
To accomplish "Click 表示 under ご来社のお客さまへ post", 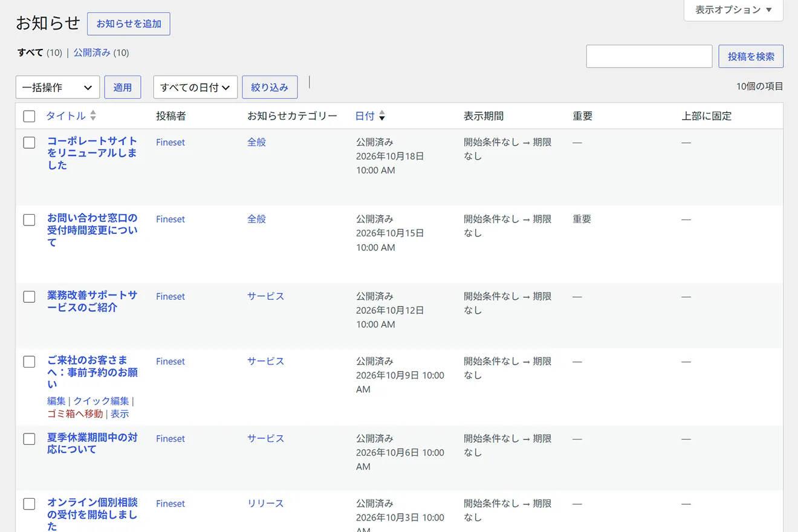I will (120, 414).
